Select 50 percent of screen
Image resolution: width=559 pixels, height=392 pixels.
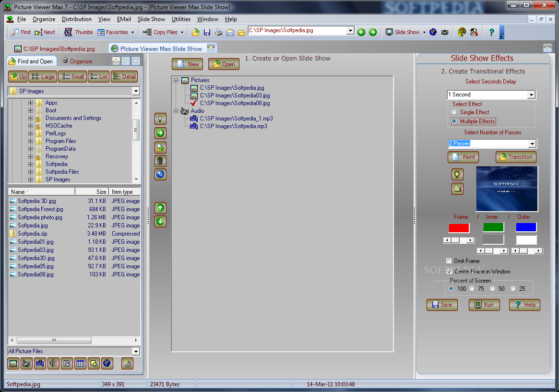click(x=492, y=289)
